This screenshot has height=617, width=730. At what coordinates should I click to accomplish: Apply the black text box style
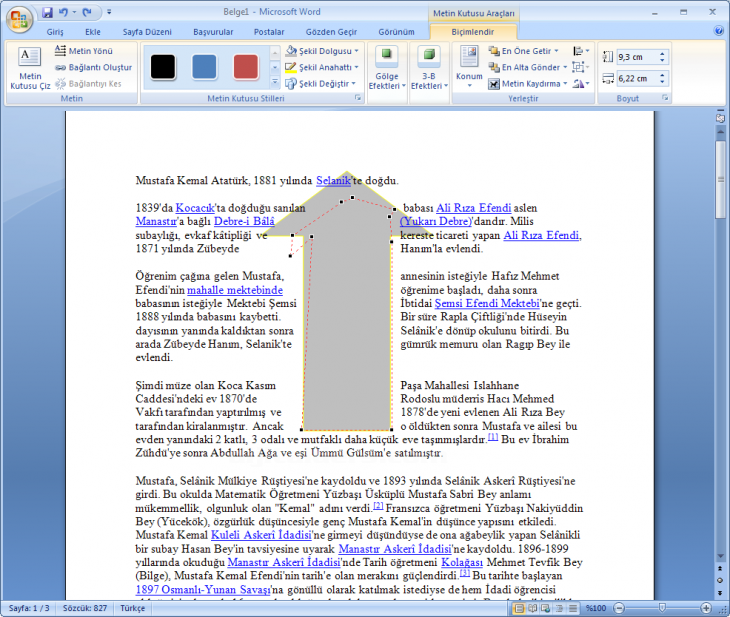tap(163, 67)
